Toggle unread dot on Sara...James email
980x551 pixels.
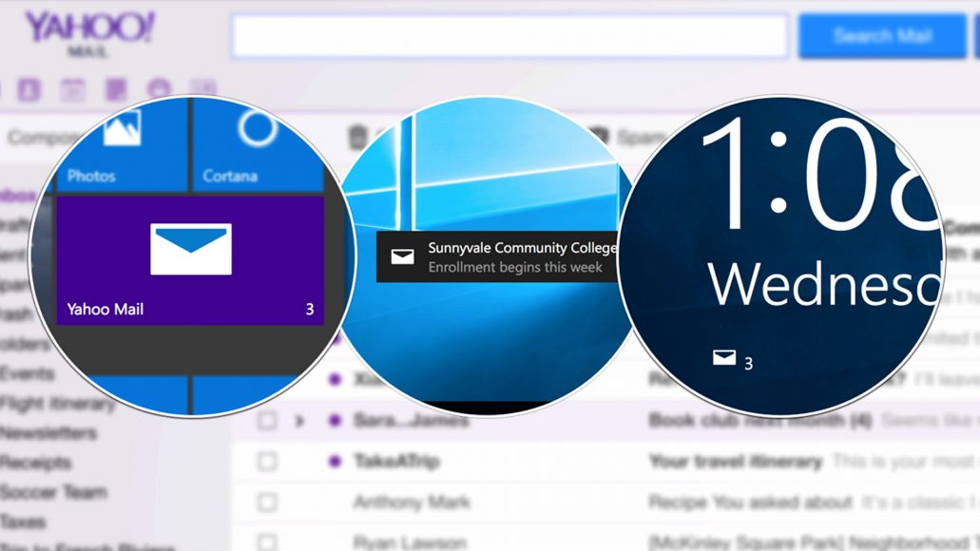coord(335,421)
